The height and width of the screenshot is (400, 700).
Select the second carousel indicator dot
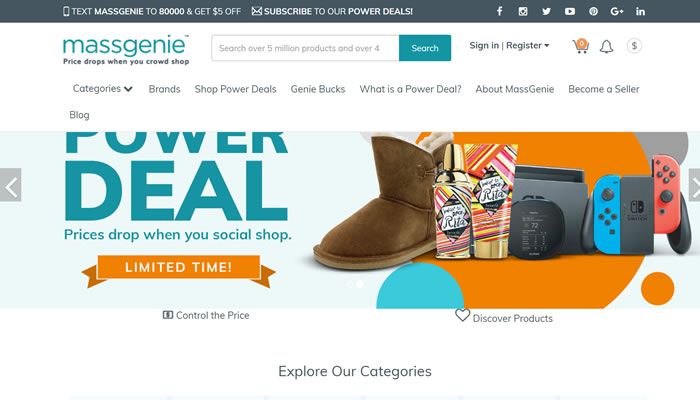coord(360,284)
